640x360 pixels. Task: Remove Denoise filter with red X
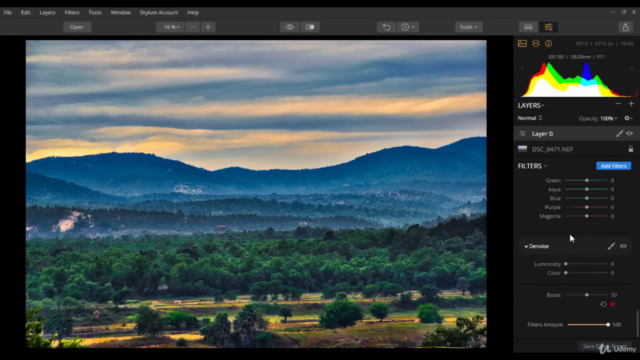pyautogui.click(x=613, y=304)
